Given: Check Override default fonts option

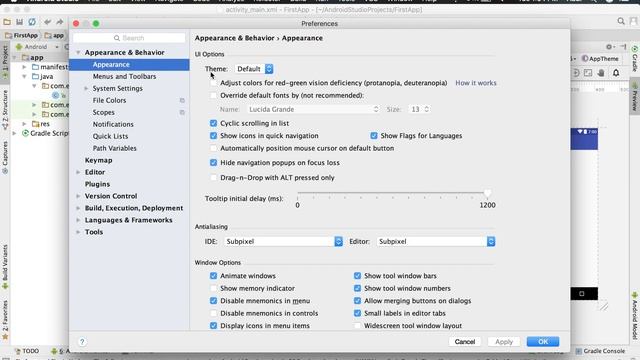Looking at the screenshot, I should [x=213, y=96].
